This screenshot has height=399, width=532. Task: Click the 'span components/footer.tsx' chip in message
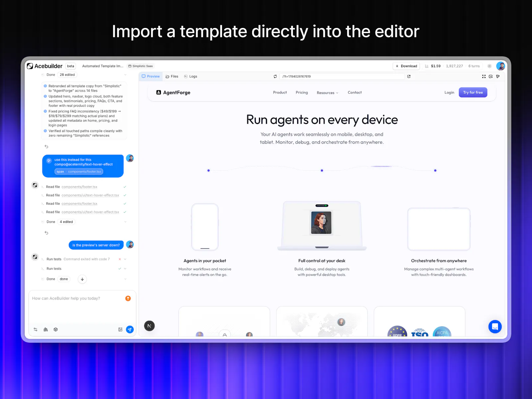79,172
